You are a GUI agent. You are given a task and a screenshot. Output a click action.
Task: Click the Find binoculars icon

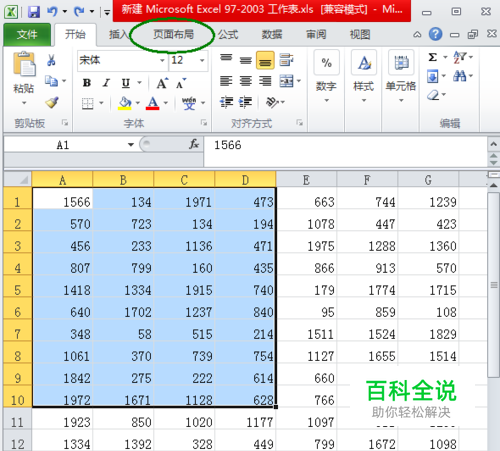tap(460, 76)
